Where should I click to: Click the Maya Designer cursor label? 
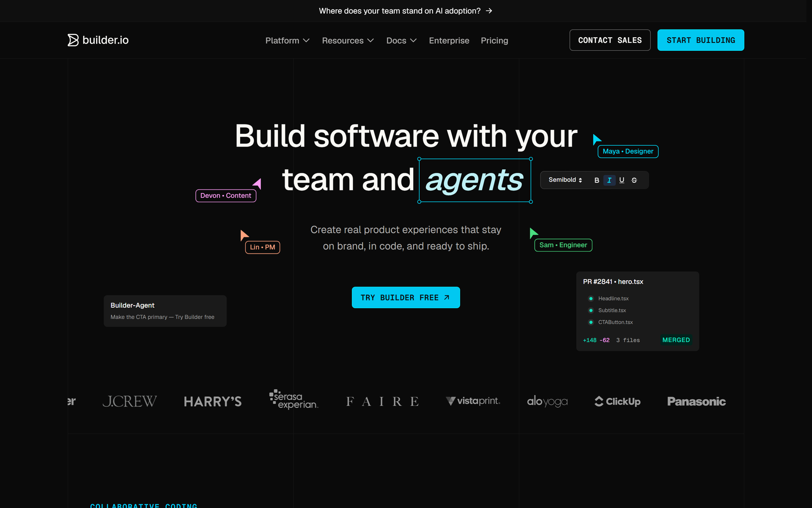[x=628, y=152]
